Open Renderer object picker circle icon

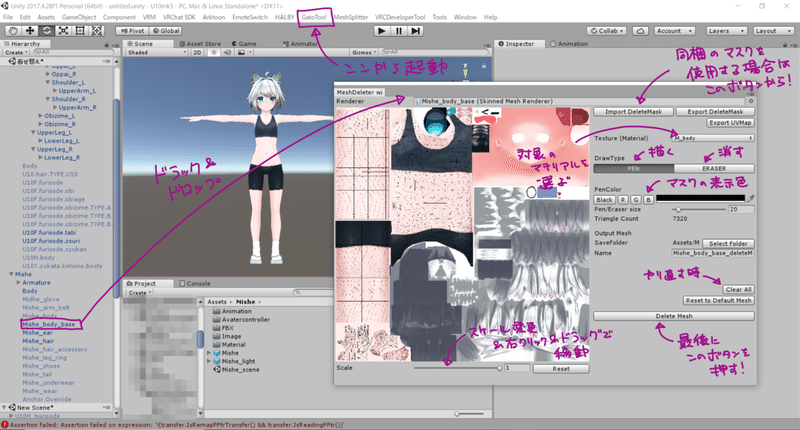(751, 101)
